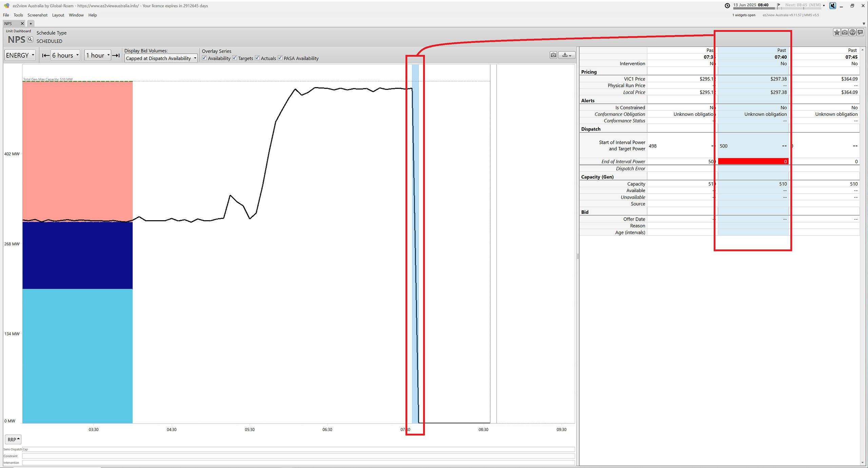Click the NPS unit search magnifier icon
This screenshot has height=468, width=868.
[30, 40]
